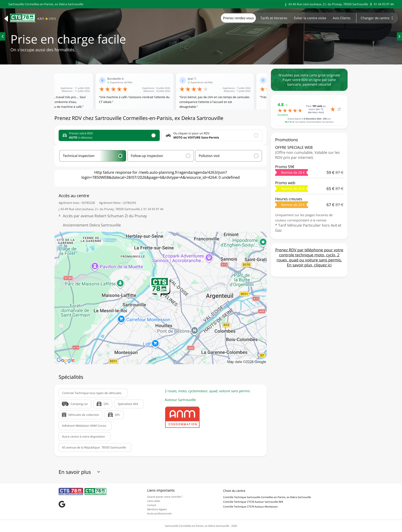Click Spécialiste 4X4 tag
This screenshot has width=402, height=532.
click(129, 404)
